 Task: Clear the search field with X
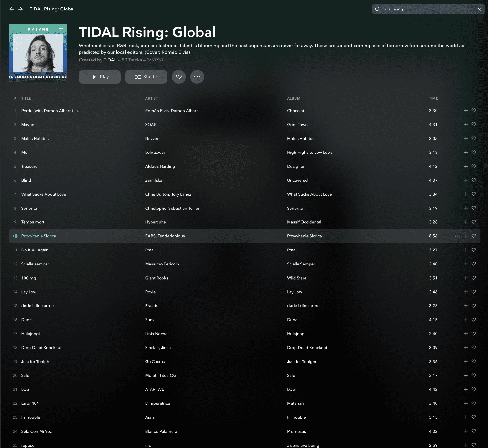click(x=479, y=9)
